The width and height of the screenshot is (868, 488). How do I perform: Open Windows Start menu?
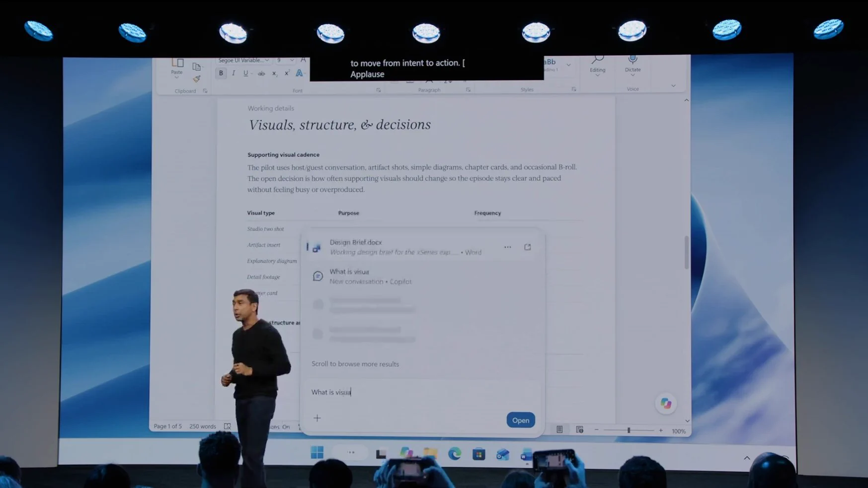click(317, 452)
